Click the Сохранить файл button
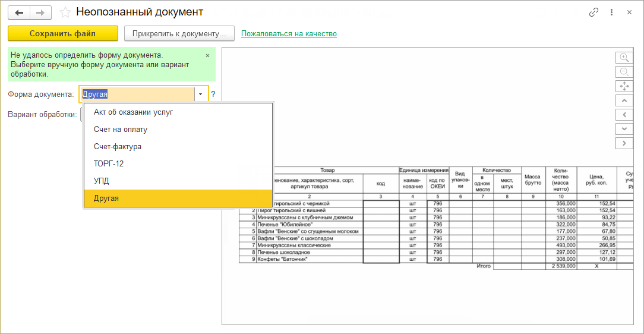 coord(63,34)
